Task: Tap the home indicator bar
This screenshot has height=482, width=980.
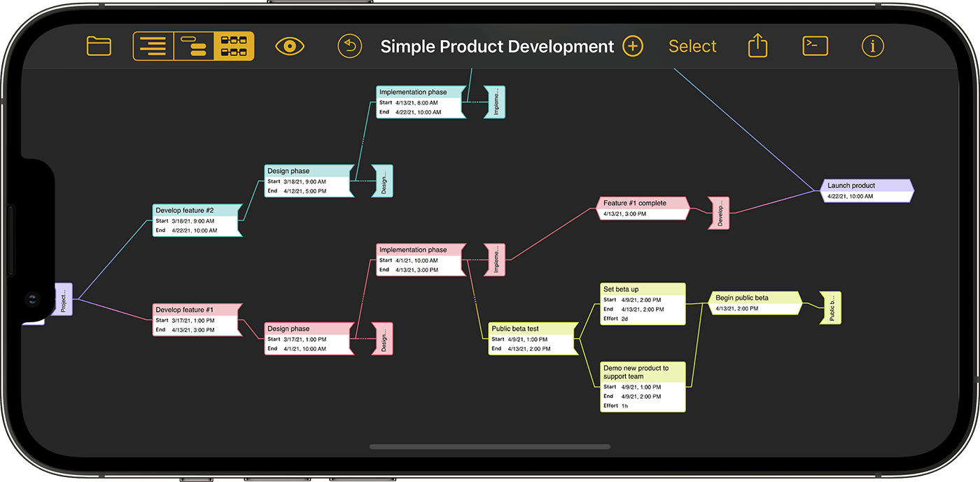Action: coord(490,446)
